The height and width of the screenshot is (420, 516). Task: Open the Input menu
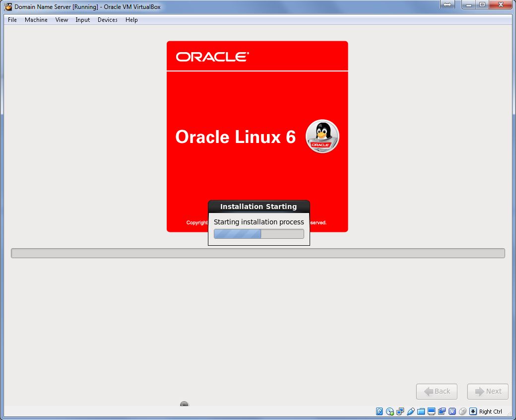coord(82,20)
